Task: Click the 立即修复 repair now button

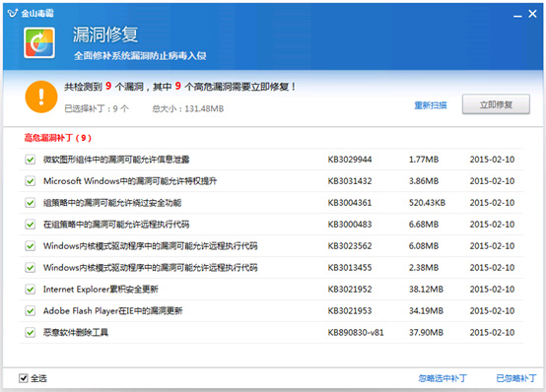Action: click(496, 104)
